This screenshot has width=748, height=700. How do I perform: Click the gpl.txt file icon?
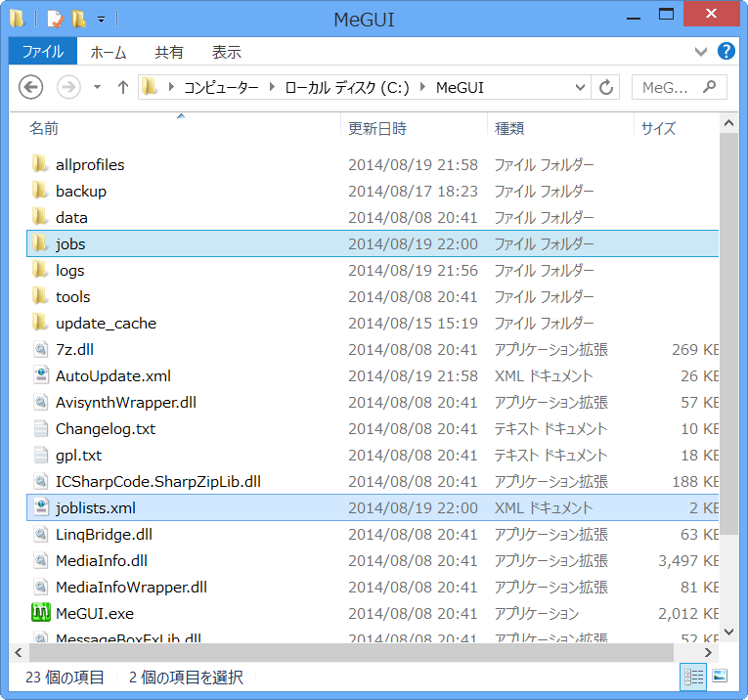41,455
